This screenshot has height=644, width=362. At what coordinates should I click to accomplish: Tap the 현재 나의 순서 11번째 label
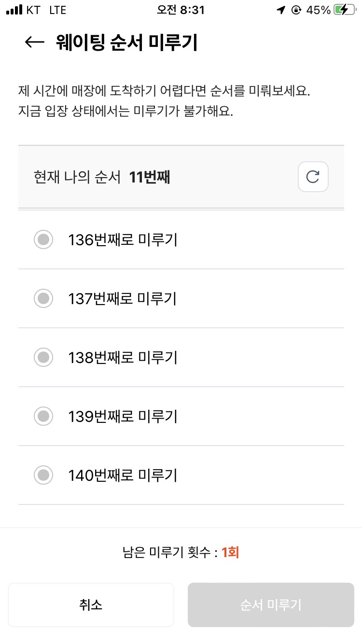click(102, 178)
